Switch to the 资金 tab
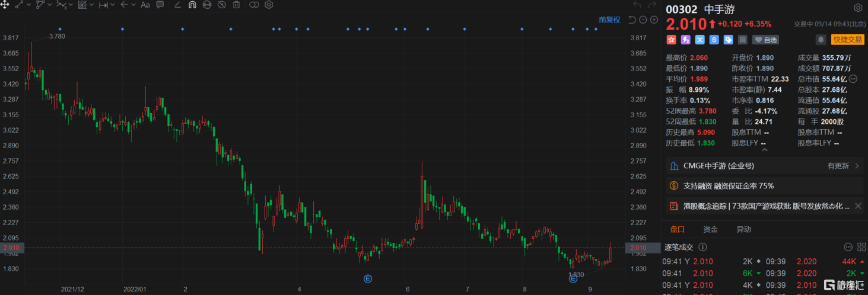 pyautogui.click(x=710, y=229)
